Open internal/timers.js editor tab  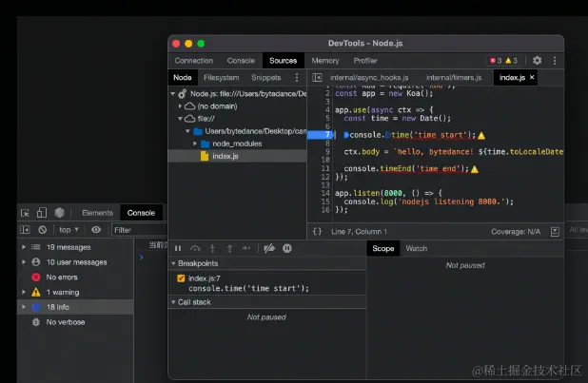[454, 78]
